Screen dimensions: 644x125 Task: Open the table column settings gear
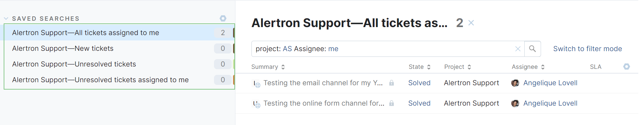626,67
